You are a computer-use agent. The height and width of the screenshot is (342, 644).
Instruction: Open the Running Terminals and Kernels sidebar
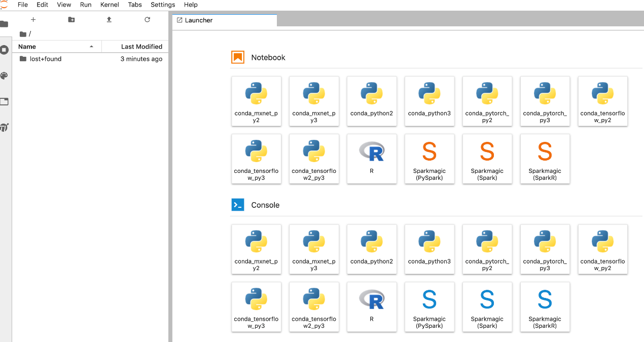click(x=5, y=50)
